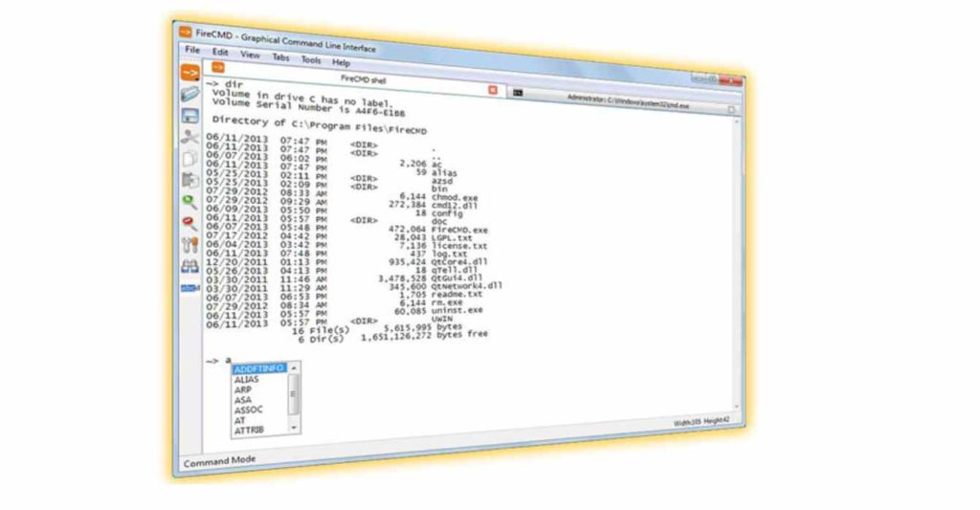Click the log.txt entry in listing
Image resolution: width=980 pixels, height=510 pixels.
450,255
